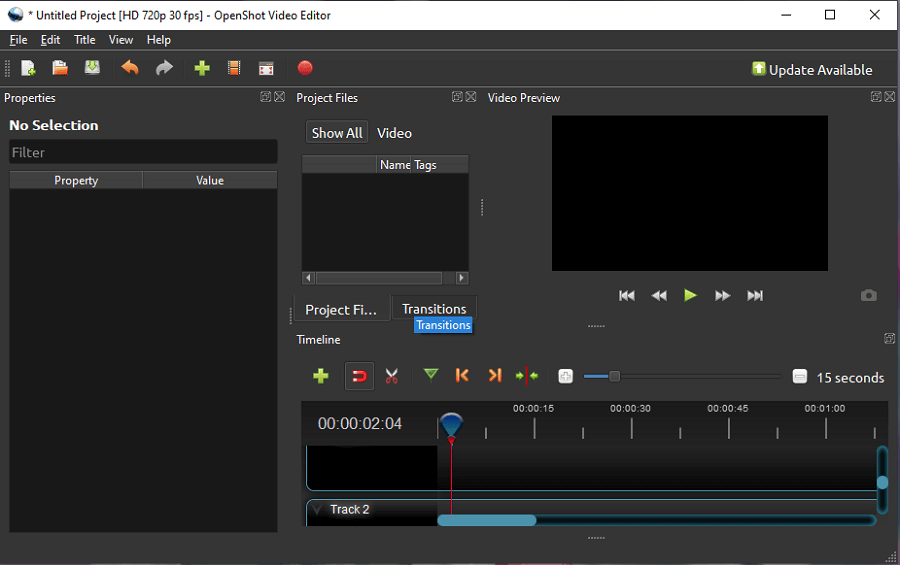Click the right arrow of file list scrollbar
900x565 pixels.
click(461, 278)
